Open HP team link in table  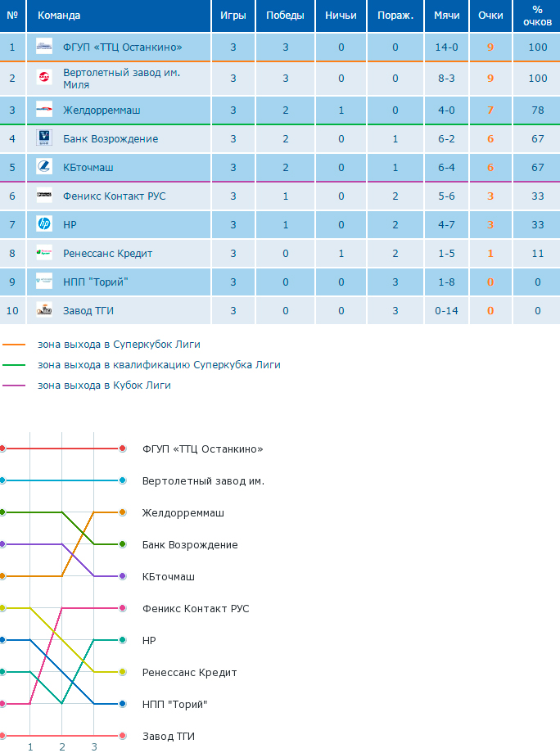point(70,225)
